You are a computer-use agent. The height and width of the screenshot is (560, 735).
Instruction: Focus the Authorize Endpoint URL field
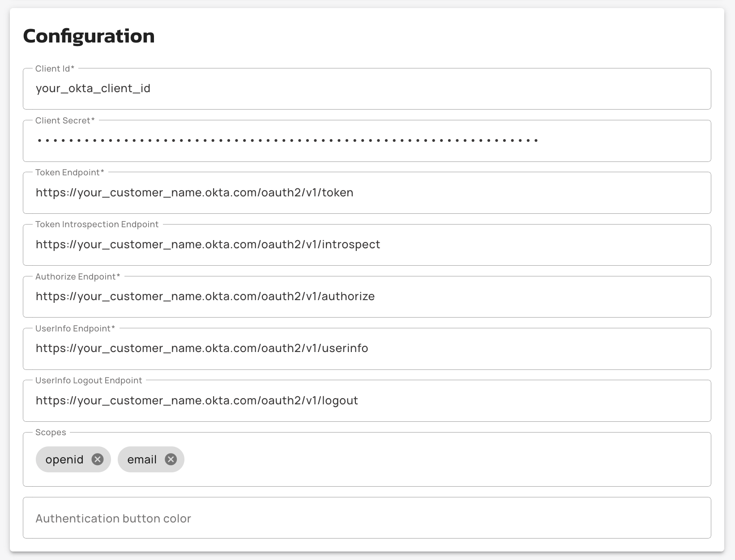[366, 297]
